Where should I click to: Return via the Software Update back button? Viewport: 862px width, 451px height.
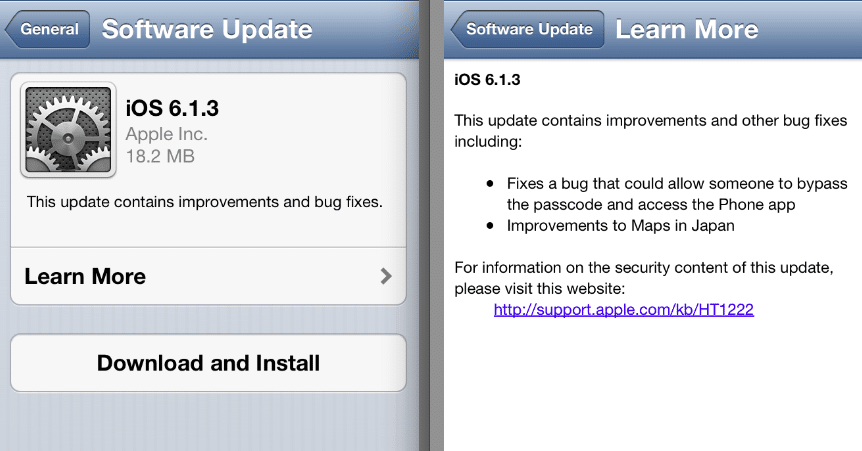pyautogui.click(x=528, y=29)
